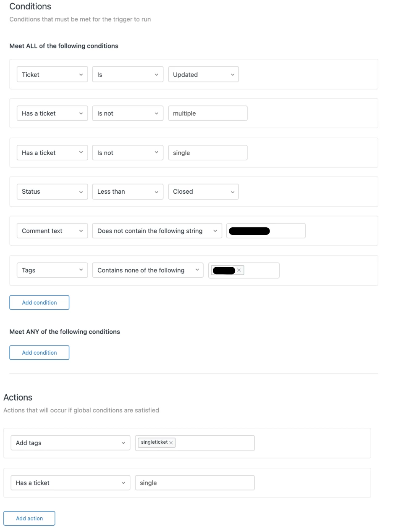This screenshot has width=393, height=532.
Task: Open the 'Comment text' field dropdown
Action: (x=52, y=231)
